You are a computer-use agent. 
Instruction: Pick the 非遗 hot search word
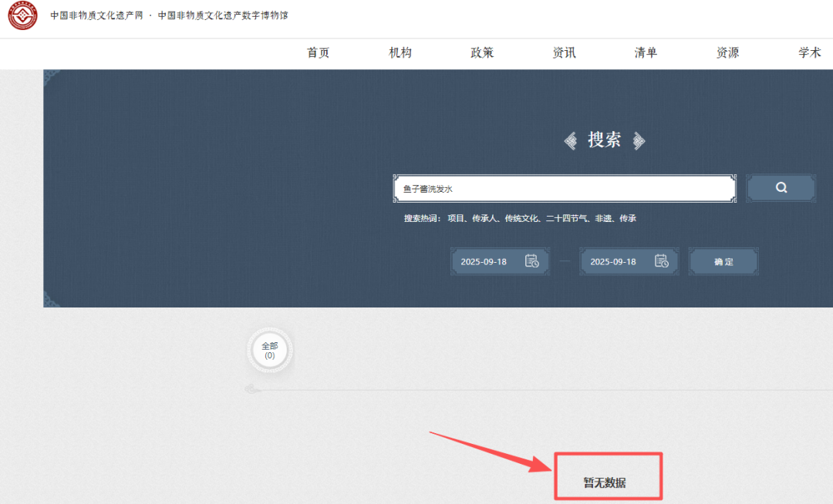click(602, 219)
